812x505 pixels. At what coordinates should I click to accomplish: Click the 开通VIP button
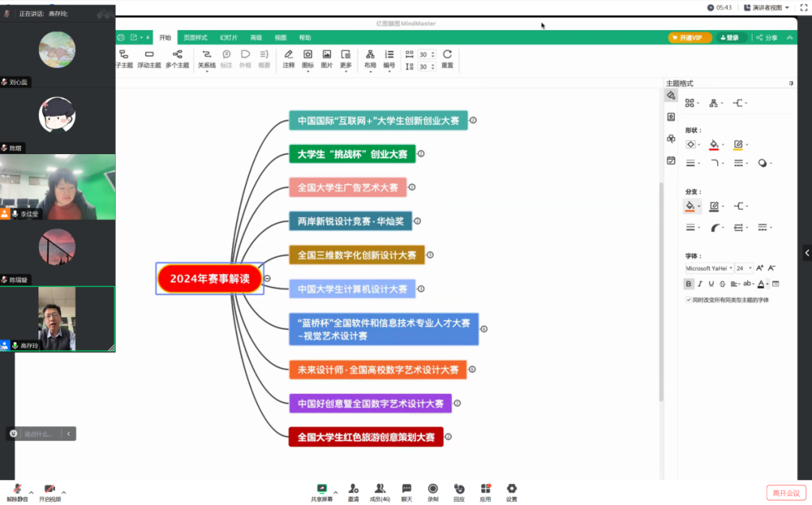pos(689,38)
